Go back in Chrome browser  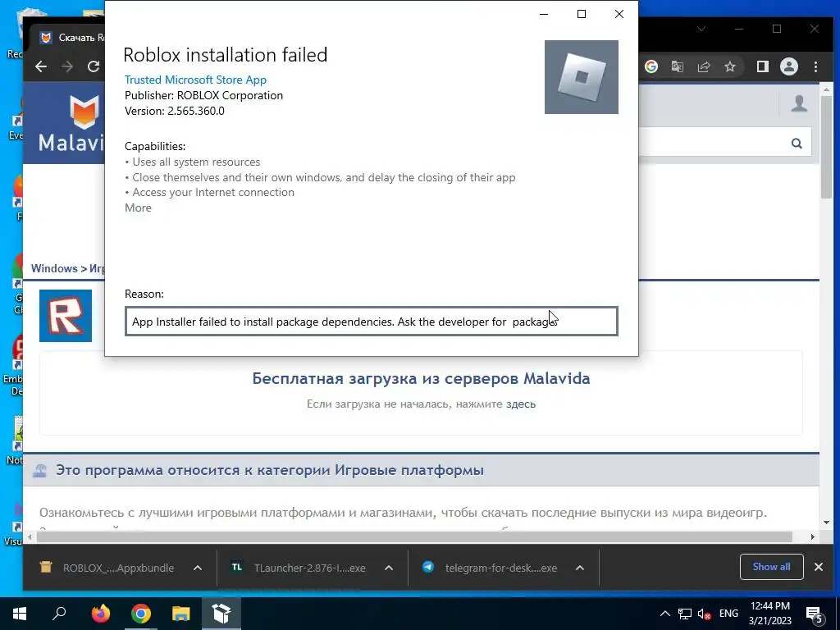(41, 66)
